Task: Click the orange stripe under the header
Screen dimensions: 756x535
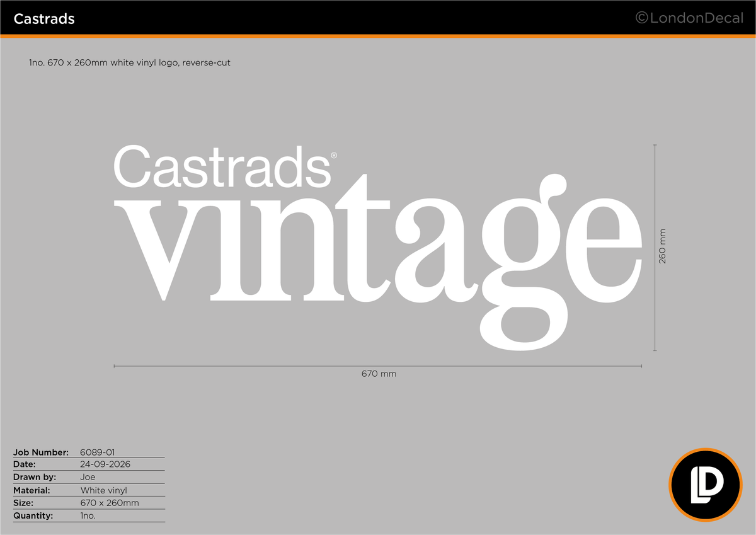Action: (378, 36)
